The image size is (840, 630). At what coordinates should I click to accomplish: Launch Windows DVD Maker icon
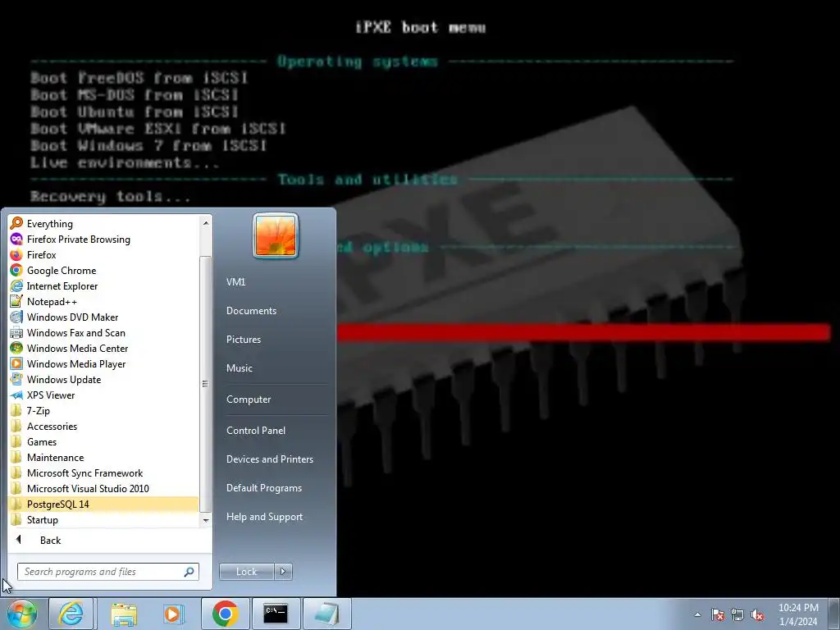coord(16,317)
